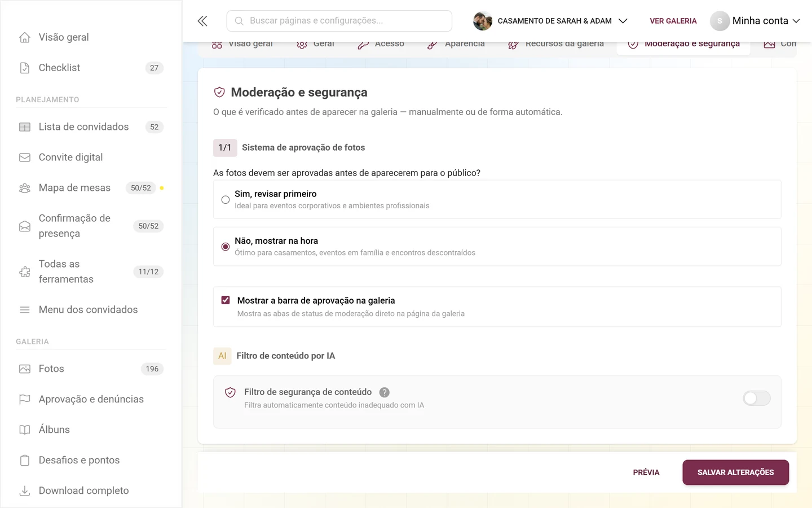Click the Download completo arrow icon
Image resolution: width=812 pixels, height=508 pixels.
[x=25, y=491]
